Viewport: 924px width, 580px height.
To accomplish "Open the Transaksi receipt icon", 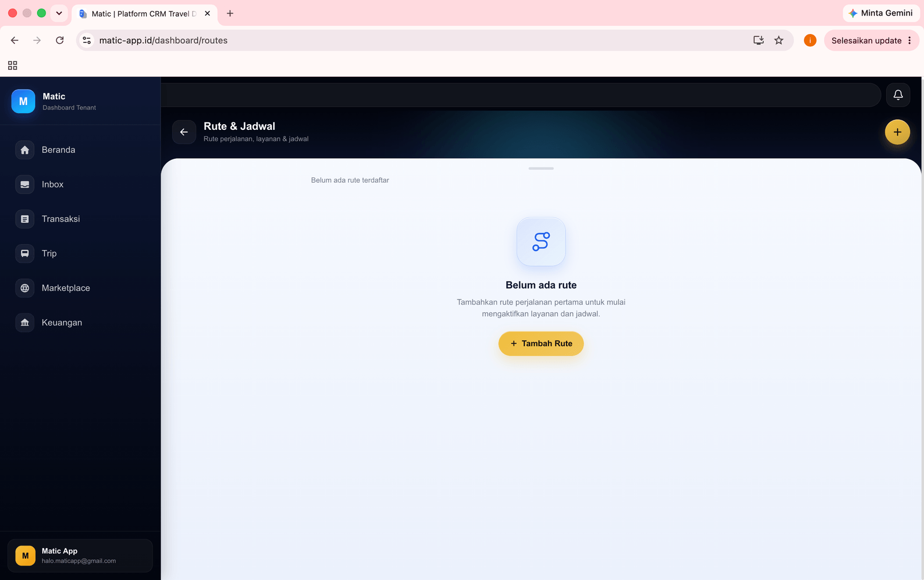I will 25,219.
